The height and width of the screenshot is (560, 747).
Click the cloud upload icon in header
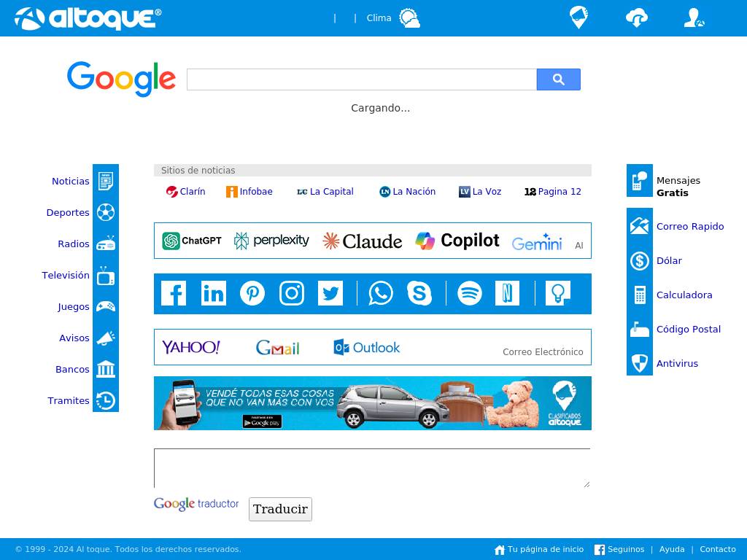pos(636,18)
